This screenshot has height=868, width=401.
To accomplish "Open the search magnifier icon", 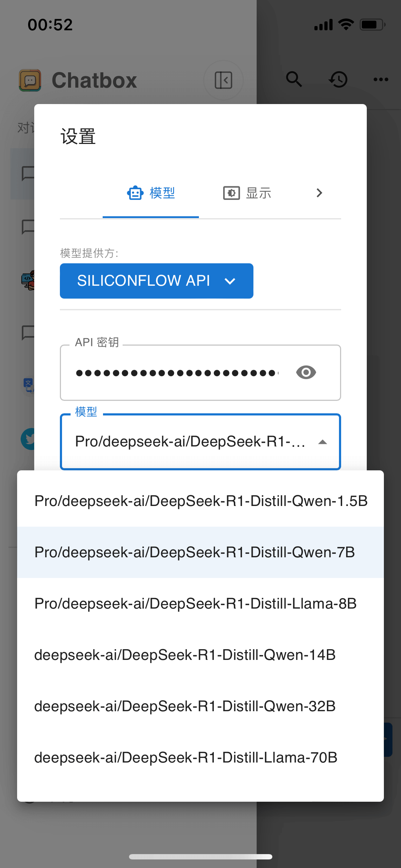I will pos(294,79).
